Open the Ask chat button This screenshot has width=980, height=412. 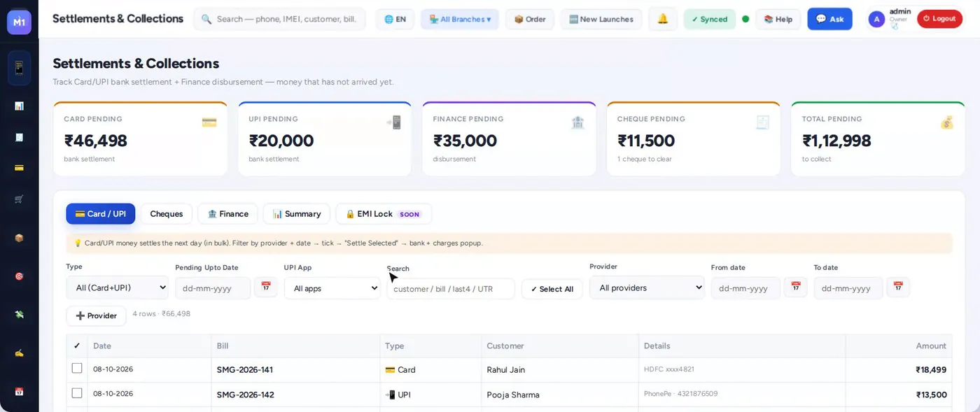pyautogui.click(x=829, y=19)
